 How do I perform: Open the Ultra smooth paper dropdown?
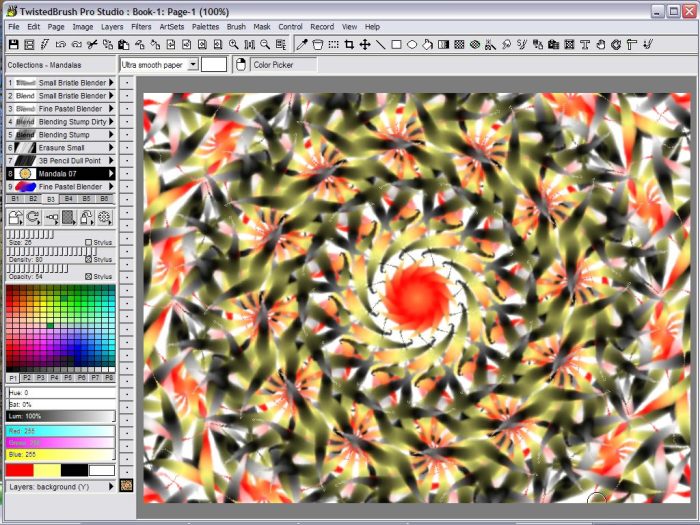pyautogui.click(x=193, y=64)
